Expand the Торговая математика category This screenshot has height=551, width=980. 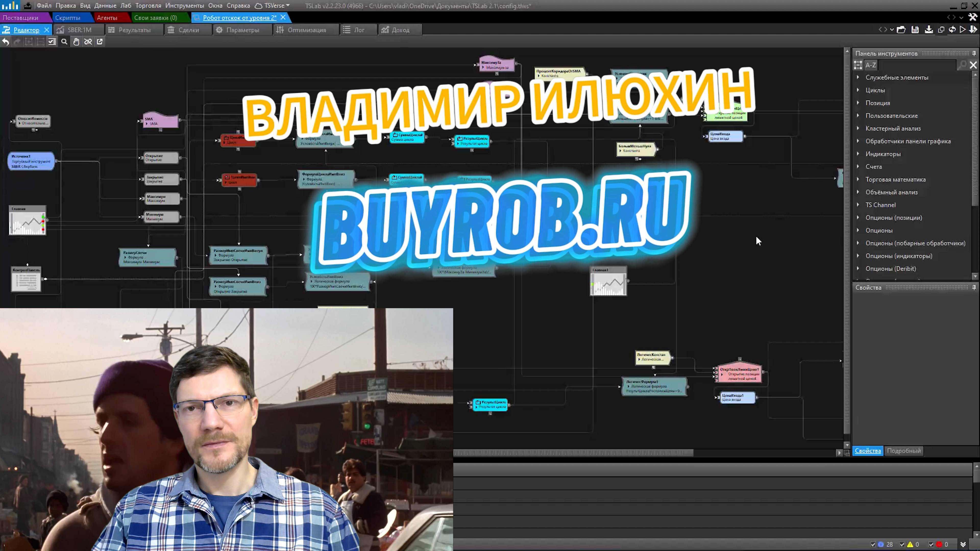coord(858,180)
